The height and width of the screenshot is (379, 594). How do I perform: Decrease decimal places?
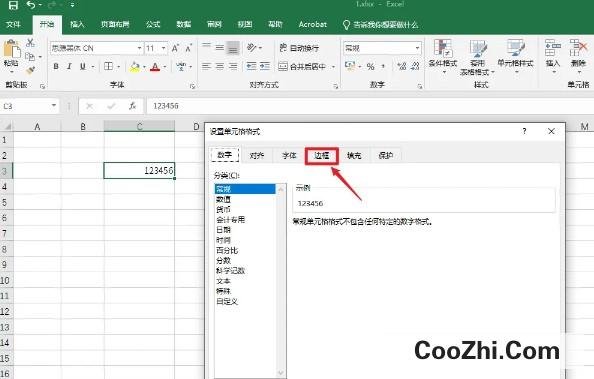click(x=415, y=67)
